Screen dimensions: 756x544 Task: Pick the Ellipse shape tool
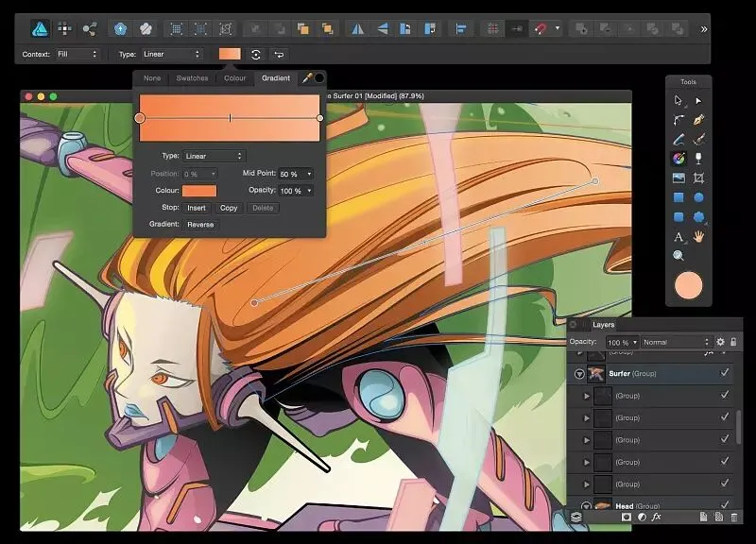[699, 197]
